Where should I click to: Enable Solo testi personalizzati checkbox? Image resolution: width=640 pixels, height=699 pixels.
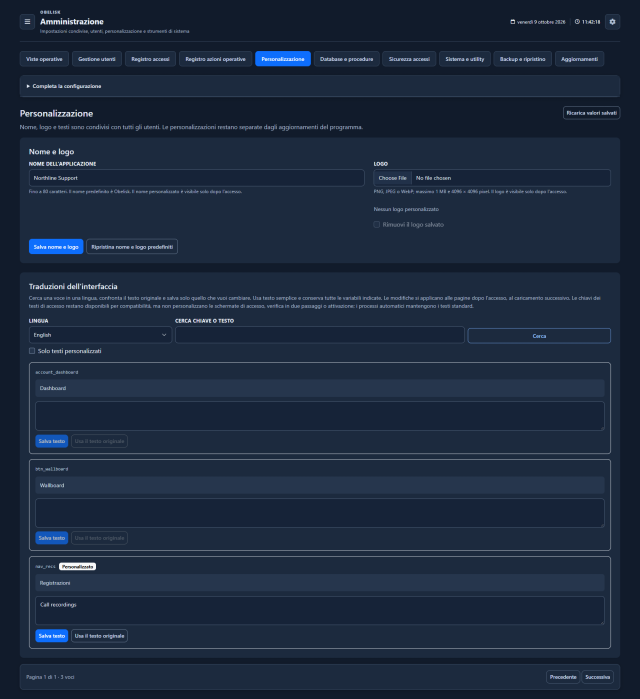click(x=32, y=351)
